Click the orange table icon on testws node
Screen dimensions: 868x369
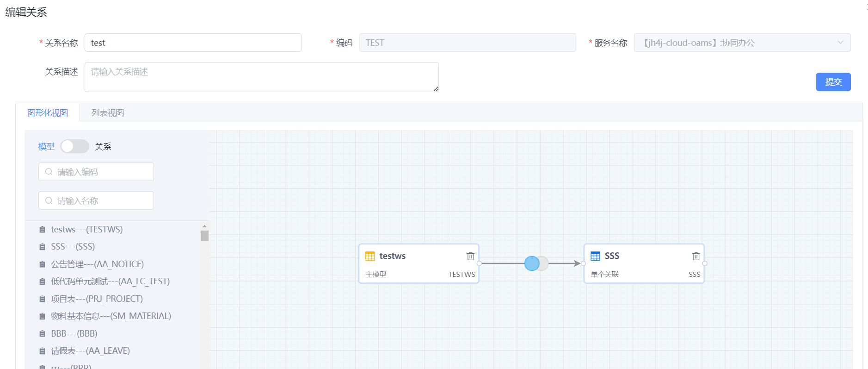[x=370, y=256]
